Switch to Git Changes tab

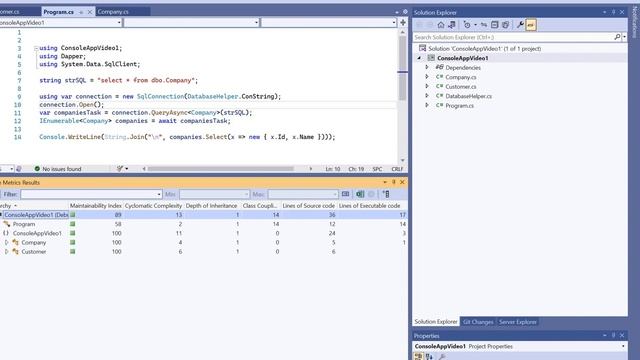pos(478,322)
